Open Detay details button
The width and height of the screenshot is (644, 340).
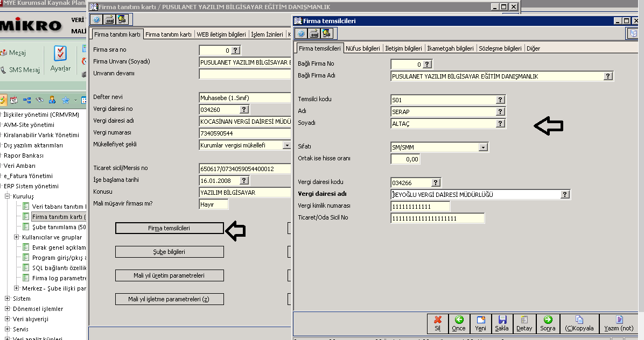(x=524, y=324)
